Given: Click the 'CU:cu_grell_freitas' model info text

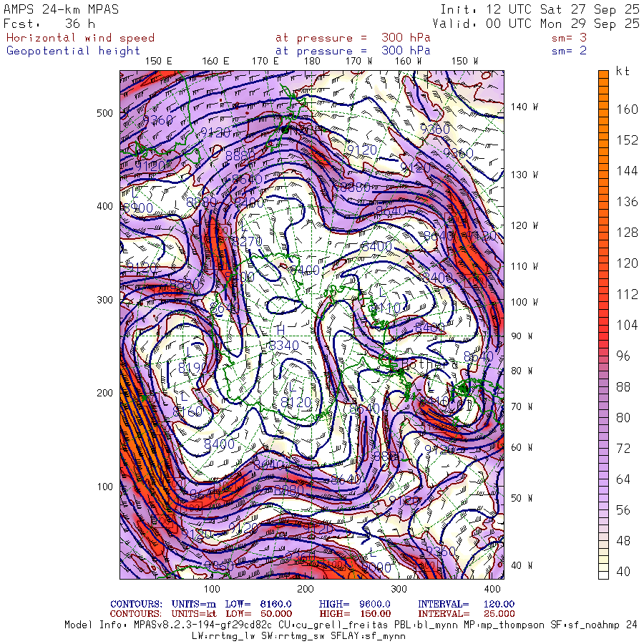Looking at the screenshot, I should (333, 625).
